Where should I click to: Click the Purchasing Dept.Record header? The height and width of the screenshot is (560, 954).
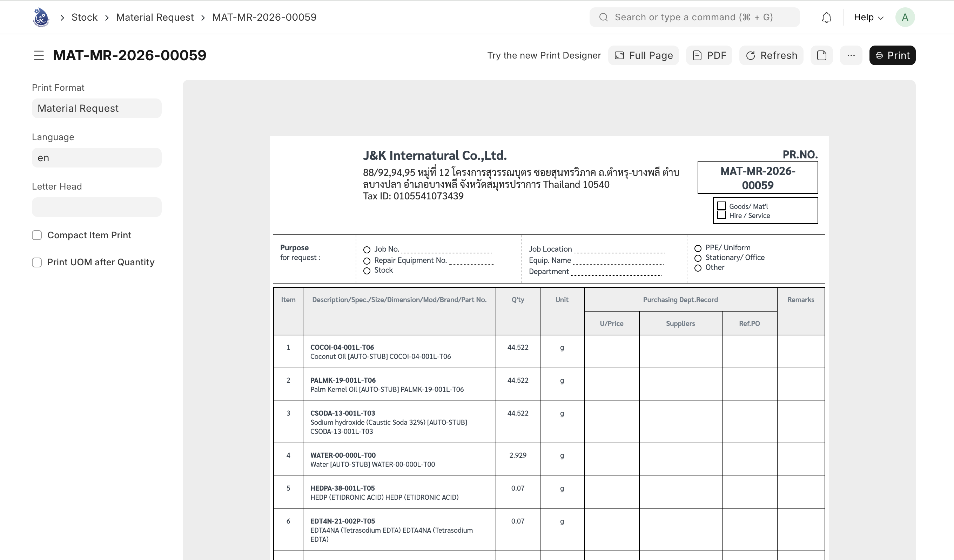pos(680,300)
